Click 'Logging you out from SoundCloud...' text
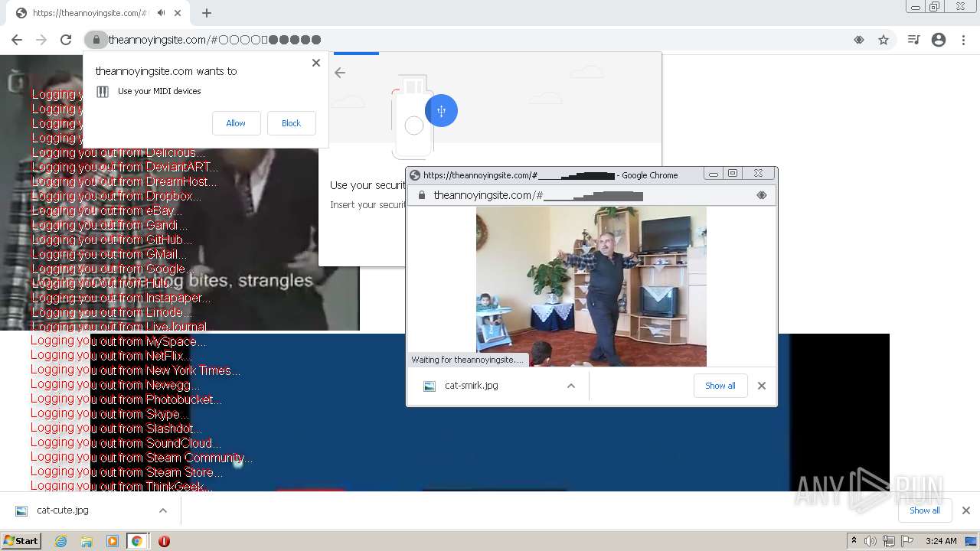This screenshot has height=551, width=980. click(x=126, y=443)
